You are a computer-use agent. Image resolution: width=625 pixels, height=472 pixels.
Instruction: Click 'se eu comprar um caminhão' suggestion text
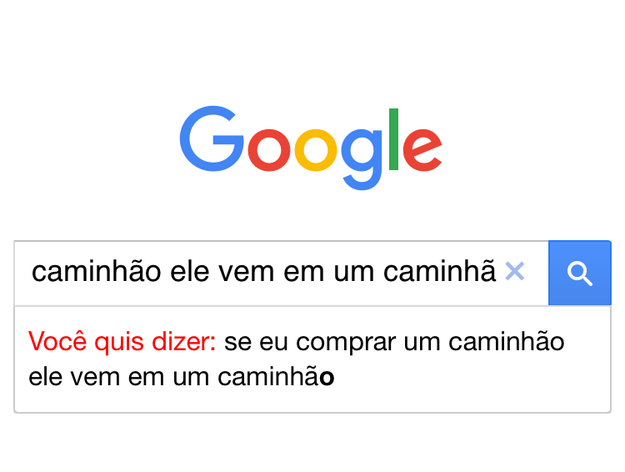coord(394,343)
